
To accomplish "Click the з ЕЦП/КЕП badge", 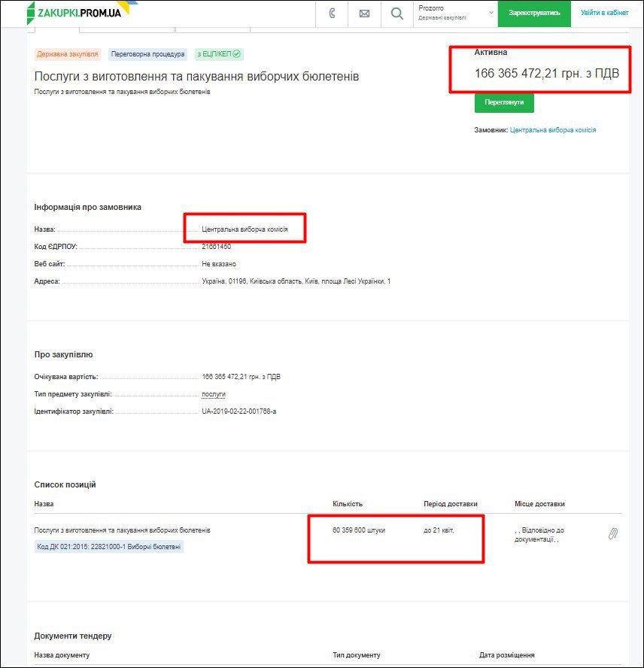I will (x=219, y=54).
